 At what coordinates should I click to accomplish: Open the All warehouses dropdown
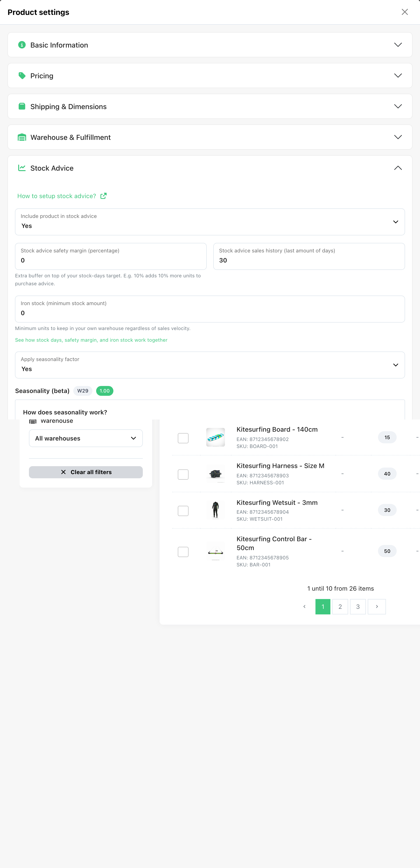pyautogui.click(x=86, y=438)
